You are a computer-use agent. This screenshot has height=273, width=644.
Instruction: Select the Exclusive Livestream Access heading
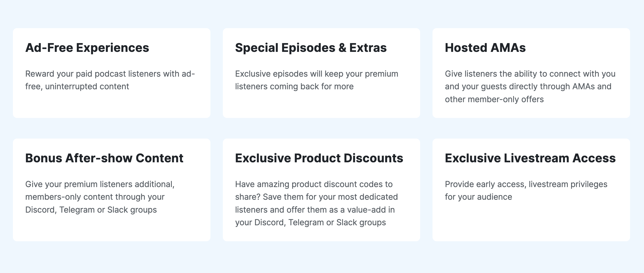[530, 158]
